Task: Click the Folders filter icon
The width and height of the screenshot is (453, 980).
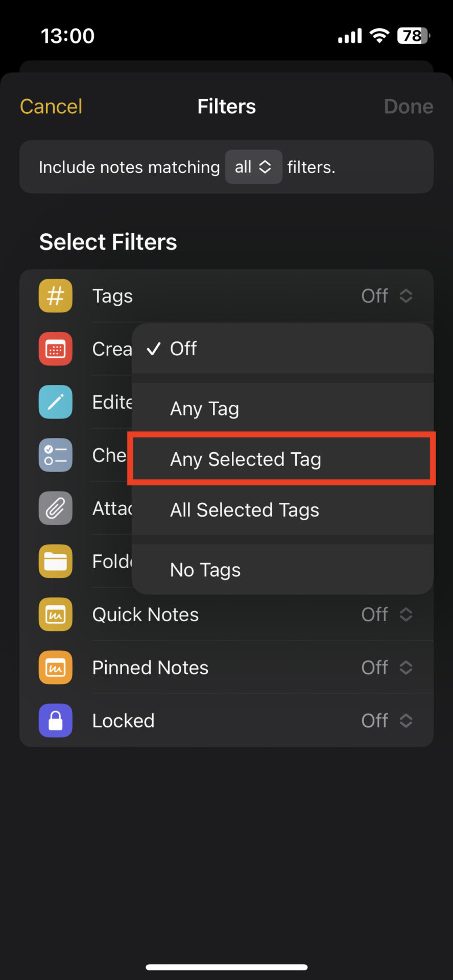Action: 55,561
